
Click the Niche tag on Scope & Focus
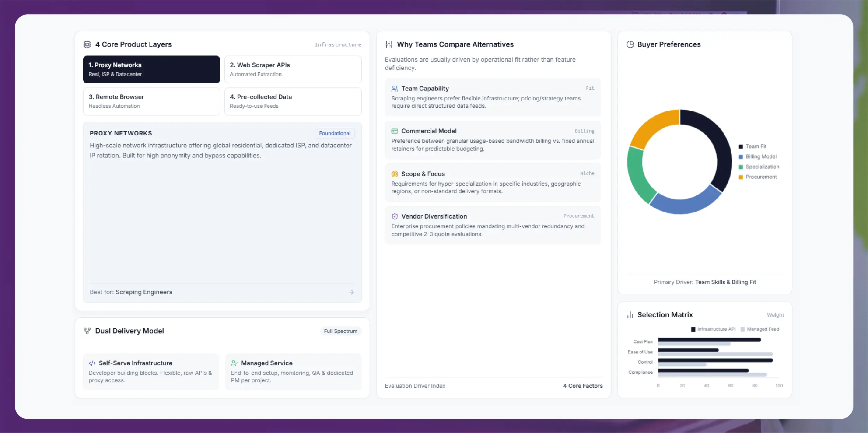pyautogui.click(x=587, y=173)
